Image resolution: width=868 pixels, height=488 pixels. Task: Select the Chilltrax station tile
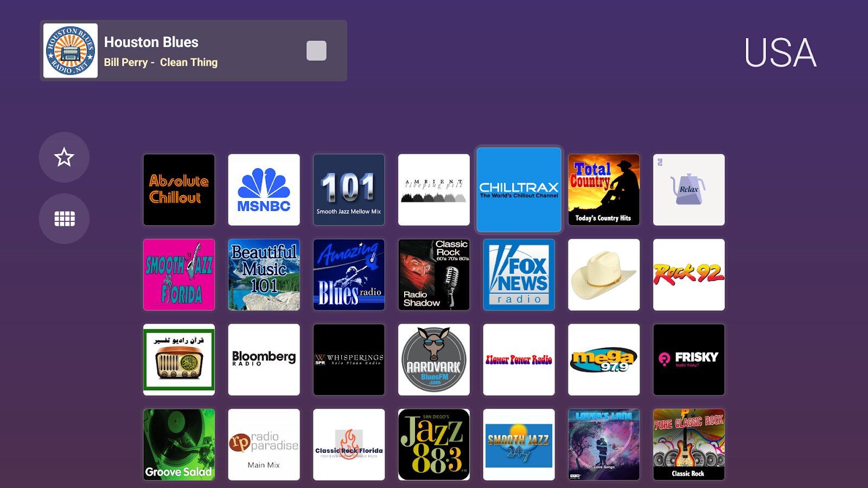(x=519, y=190)
